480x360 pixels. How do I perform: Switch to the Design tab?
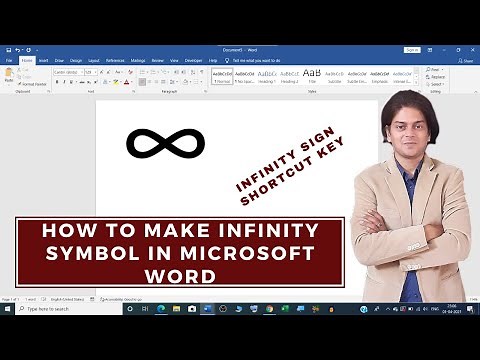(x=76, y=61)
